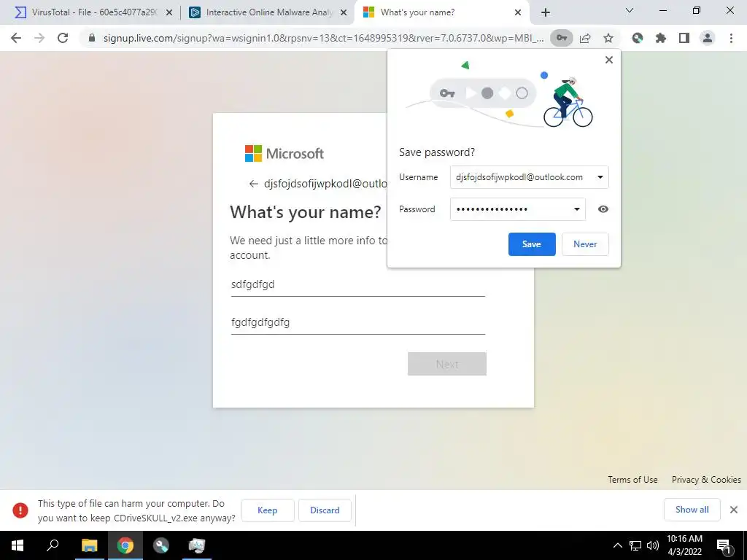The width and height of the screenshot is (747, 560).
Task: Reload the page with the refresh icon
Action: click(63, 38)
